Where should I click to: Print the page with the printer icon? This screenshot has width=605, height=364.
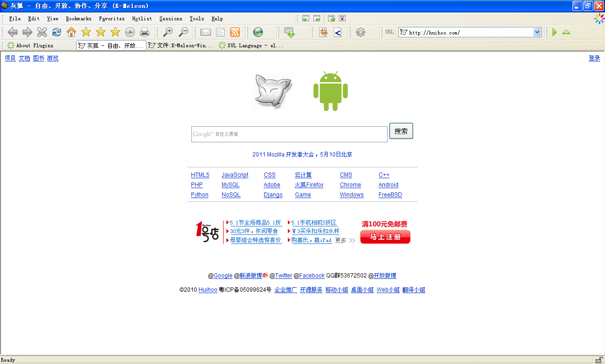click(x=145, y=32)
